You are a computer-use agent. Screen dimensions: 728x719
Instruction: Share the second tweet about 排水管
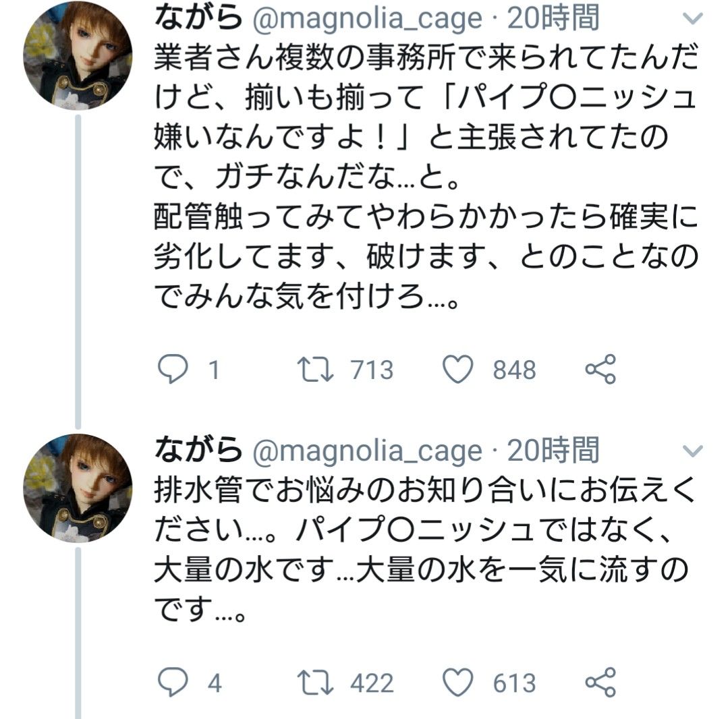coord(600,683)
